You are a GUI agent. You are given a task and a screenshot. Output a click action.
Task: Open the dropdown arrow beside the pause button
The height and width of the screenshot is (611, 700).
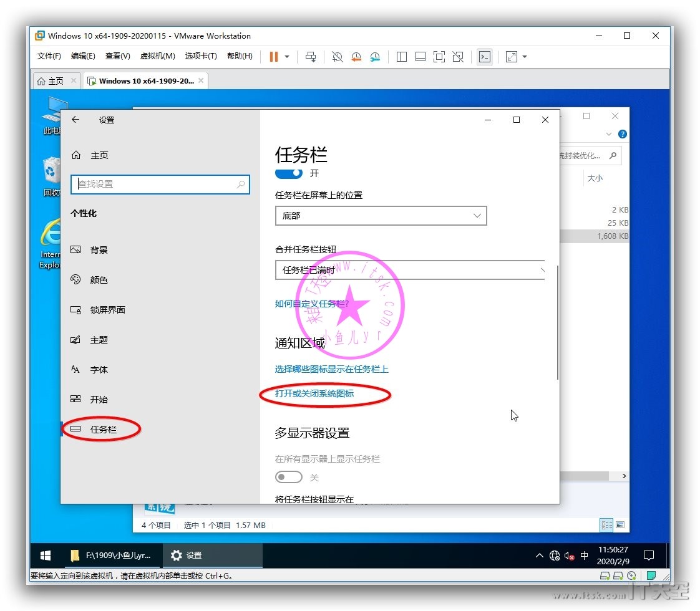287,57
